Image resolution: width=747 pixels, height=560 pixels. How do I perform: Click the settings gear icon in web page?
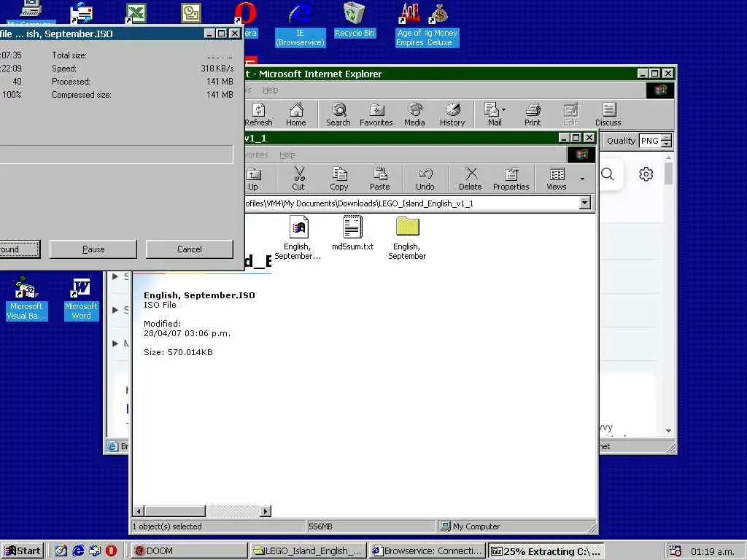pyautogui.click(x=646, y=174)
